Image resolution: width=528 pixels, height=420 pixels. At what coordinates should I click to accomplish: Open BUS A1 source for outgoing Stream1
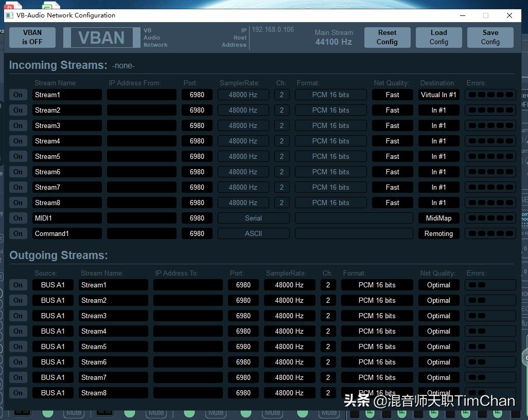tap(53, 285)
